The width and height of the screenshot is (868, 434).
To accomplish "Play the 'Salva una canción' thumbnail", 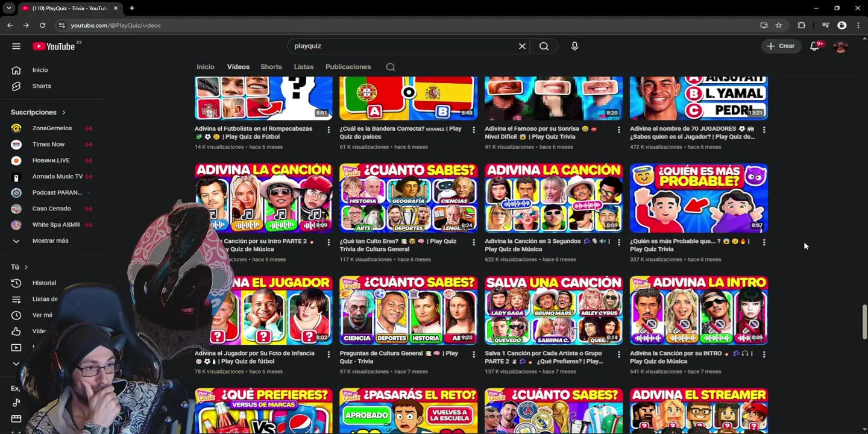I will coord(553,310).
